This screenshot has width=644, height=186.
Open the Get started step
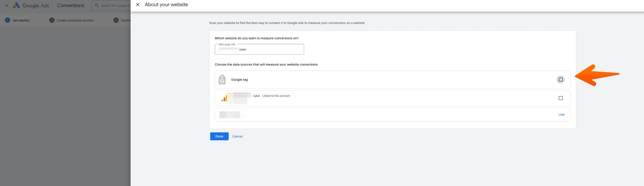point(17,20)
